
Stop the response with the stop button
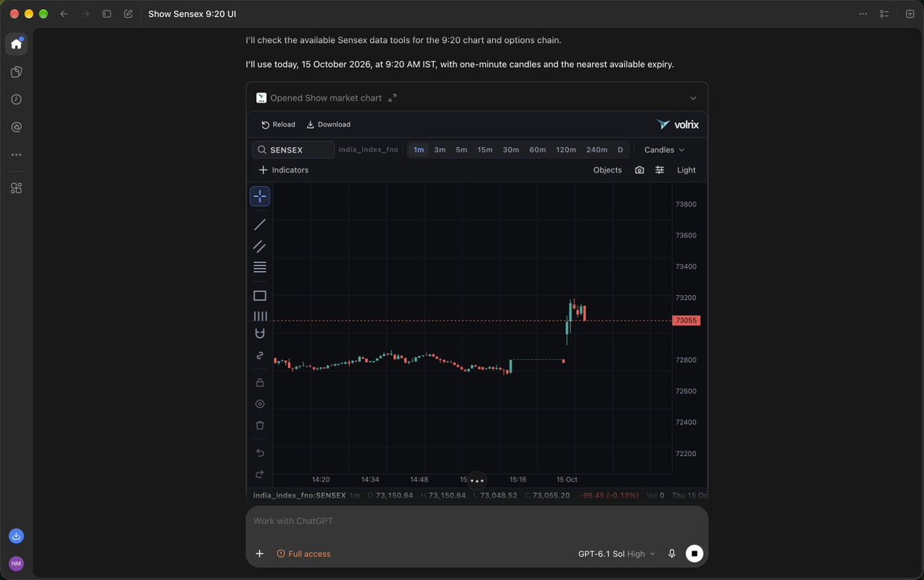coord(695,553)
